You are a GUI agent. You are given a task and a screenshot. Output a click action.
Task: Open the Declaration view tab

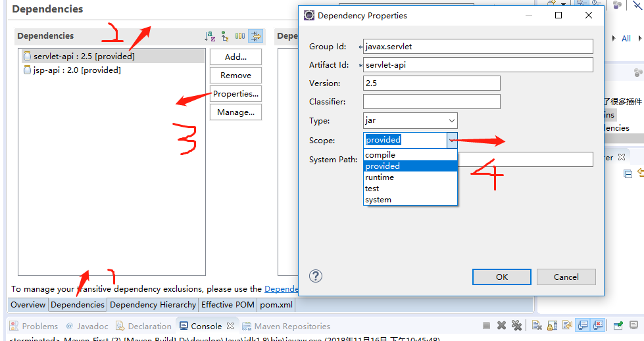pos(143,327)
